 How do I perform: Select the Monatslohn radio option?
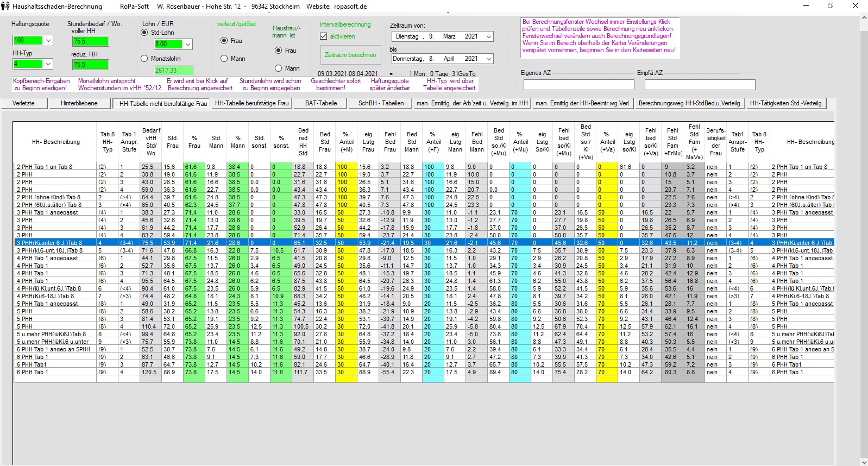144,59
